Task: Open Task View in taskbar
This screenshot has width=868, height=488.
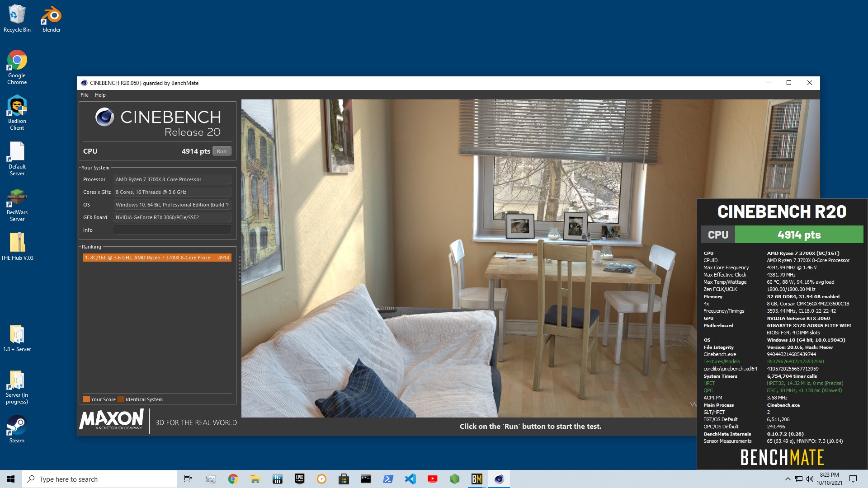Action: [x=188, y=479]
